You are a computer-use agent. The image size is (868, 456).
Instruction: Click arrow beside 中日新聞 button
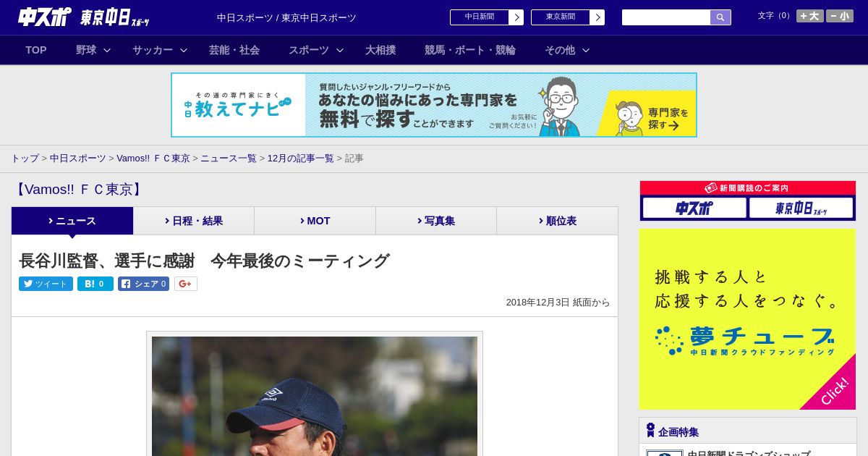[516, 17]
